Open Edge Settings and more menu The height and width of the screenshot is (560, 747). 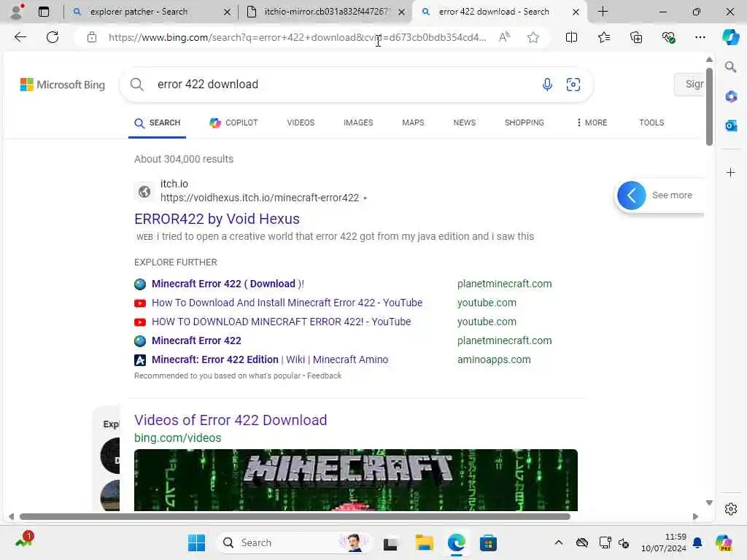click(700, 37)
